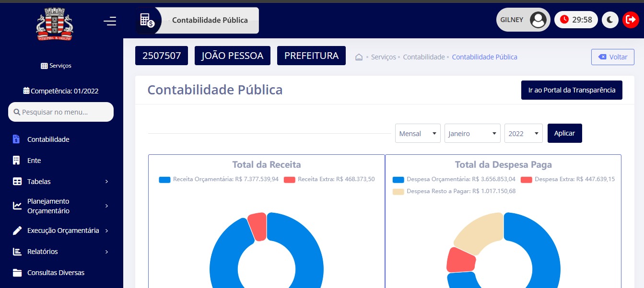The image size is (644, 288).
Task: Click Ir ao Portal da Transparência
Action: click(x=572, y=90)
